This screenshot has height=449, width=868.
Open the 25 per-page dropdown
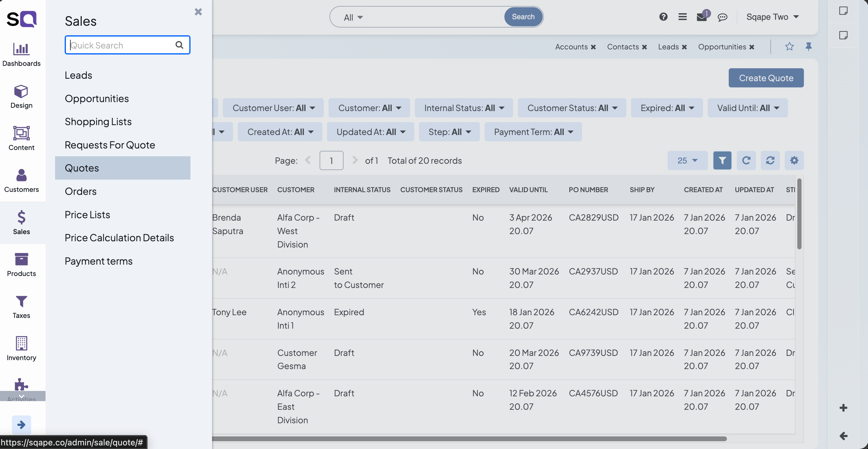(687, 160)
